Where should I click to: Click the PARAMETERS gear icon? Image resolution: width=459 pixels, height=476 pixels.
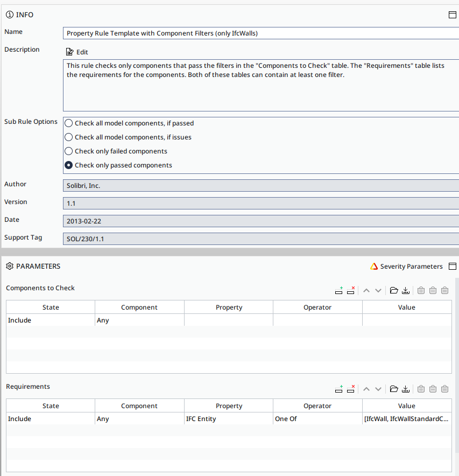(10, 266)
